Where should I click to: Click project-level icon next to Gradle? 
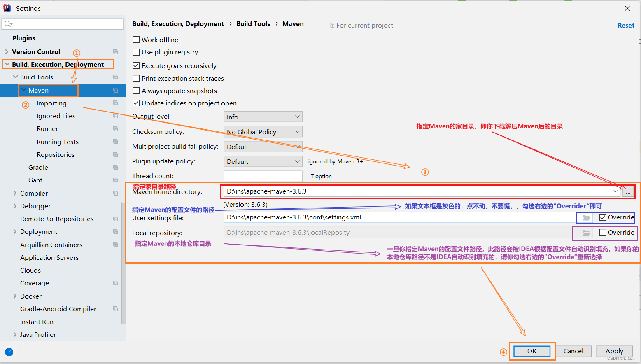(115, 168)
